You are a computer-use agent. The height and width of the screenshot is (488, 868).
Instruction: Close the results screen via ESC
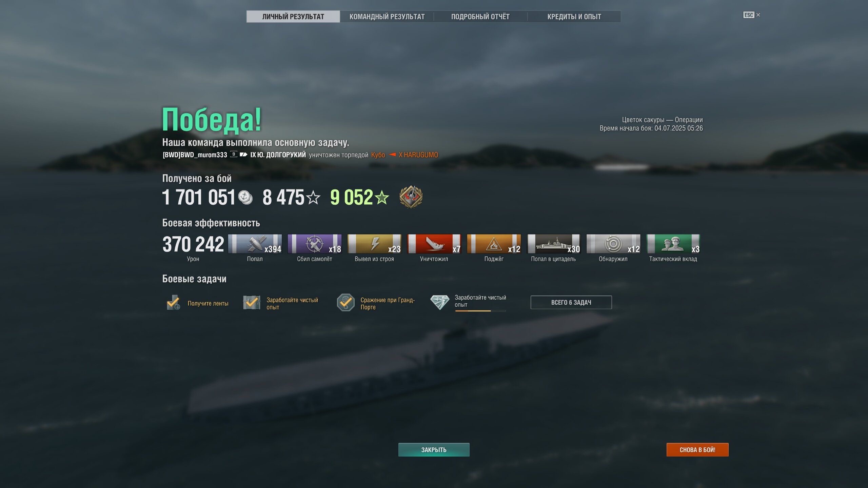click(x=751, y=15)
